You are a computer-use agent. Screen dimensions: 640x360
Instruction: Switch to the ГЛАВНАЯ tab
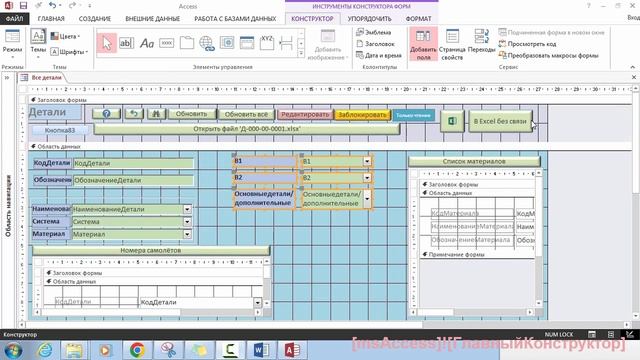pyautogui.click(x=51, y=19)
